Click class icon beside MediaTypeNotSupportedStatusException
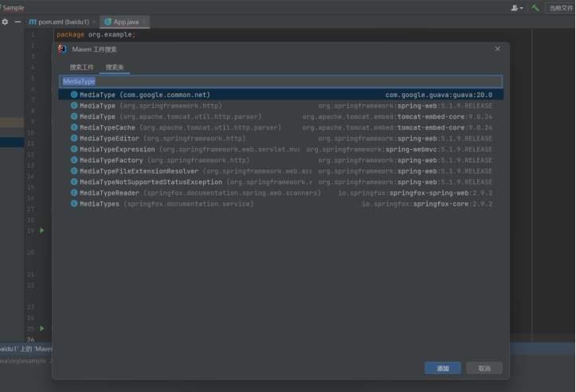The image size is (576, 392). click(x=74, y=182)
